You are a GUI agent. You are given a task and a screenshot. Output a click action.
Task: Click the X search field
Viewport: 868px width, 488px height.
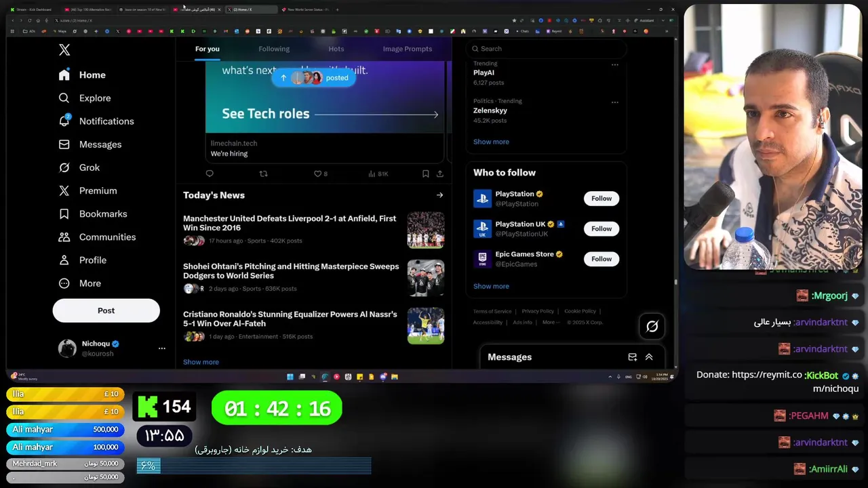tap(546, 49)
